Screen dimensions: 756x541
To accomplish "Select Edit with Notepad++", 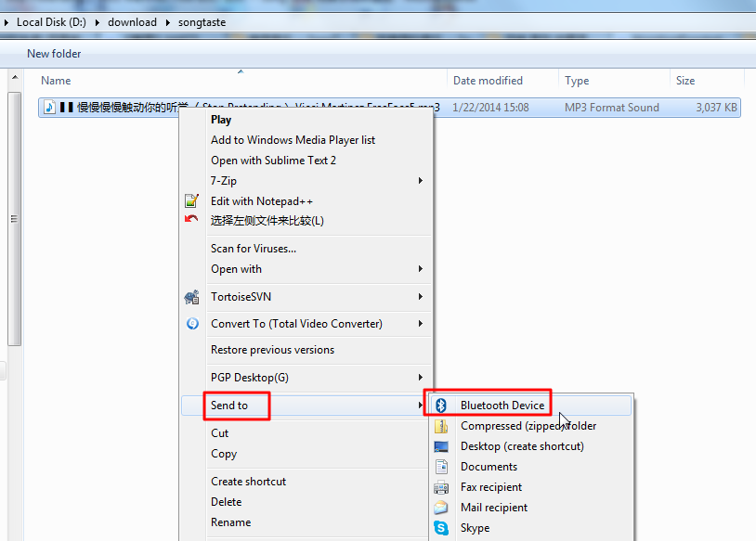I will coord(262,200).
